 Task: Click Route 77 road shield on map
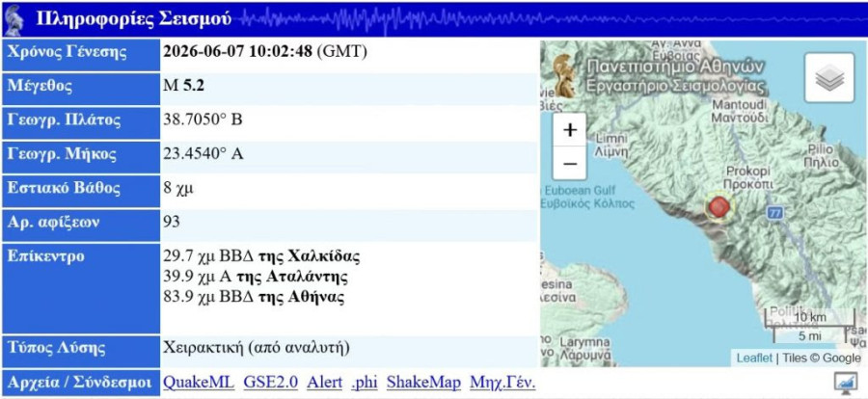pyautogui.click(x=775, y=212)
